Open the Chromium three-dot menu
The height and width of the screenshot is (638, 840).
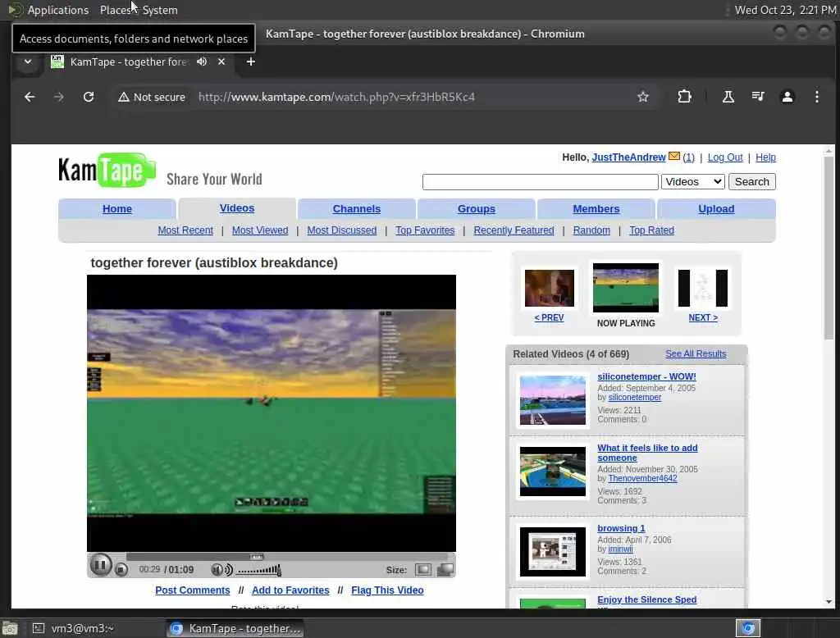816,97
